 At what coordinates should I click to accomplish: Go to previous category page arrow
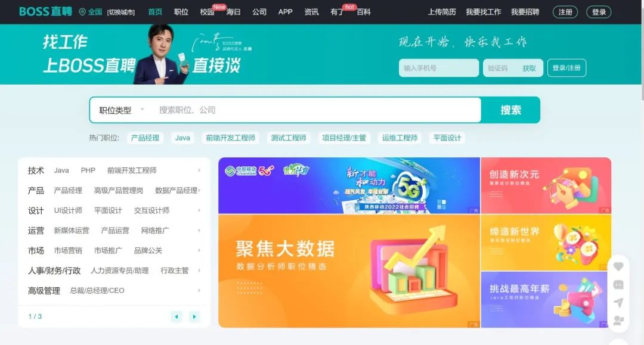tap(177, 316)
